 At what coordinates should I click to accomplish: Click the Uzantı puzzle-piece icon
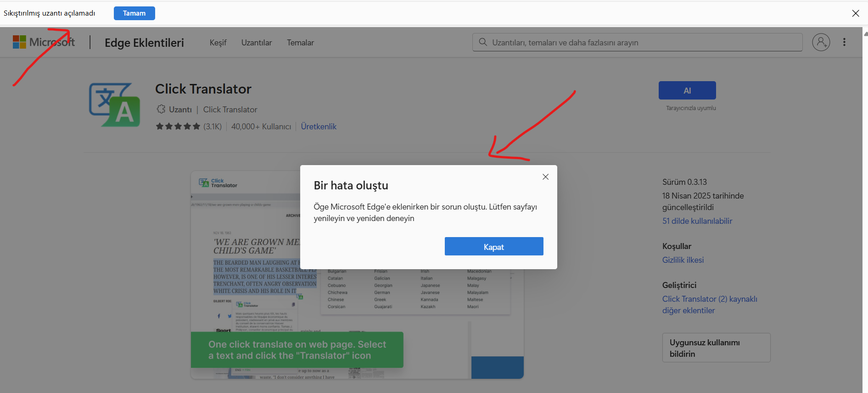coord(161,109)
